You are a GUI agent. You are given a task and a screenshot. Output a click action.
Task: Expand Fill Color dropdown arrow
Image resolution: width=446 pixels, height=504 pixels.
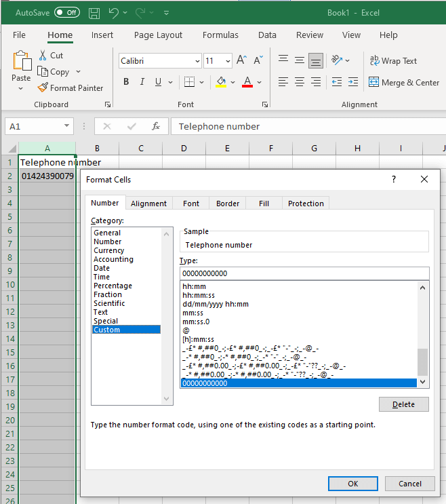(x=232, y=82)
